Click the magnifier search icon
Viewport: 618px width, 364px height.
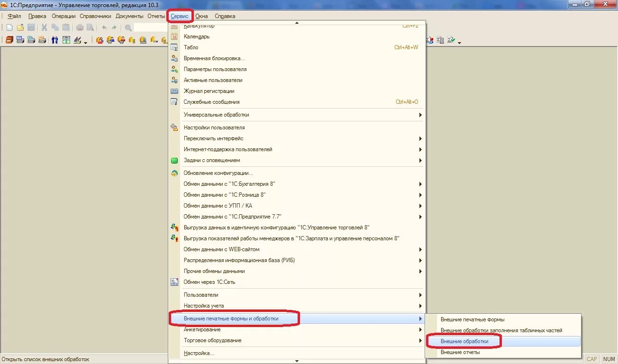click(x=128, y=27)
